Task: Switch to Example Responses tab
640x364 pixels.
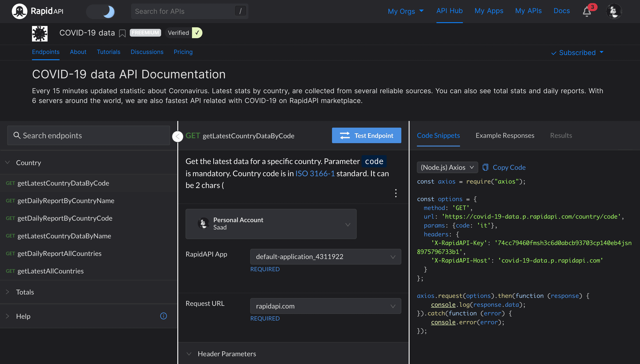Action: 505,135
